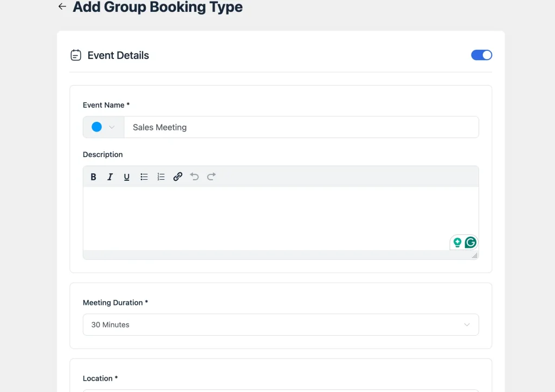
Task: Insert a numbered list in the description
Action: tap(160, 177)
